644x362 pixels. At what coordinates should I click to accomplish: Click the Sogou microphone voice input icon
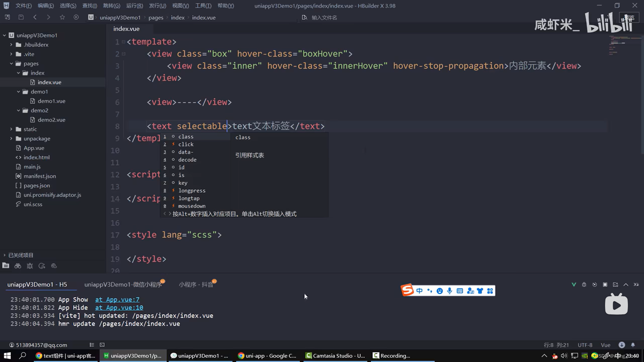coord(450,291)
